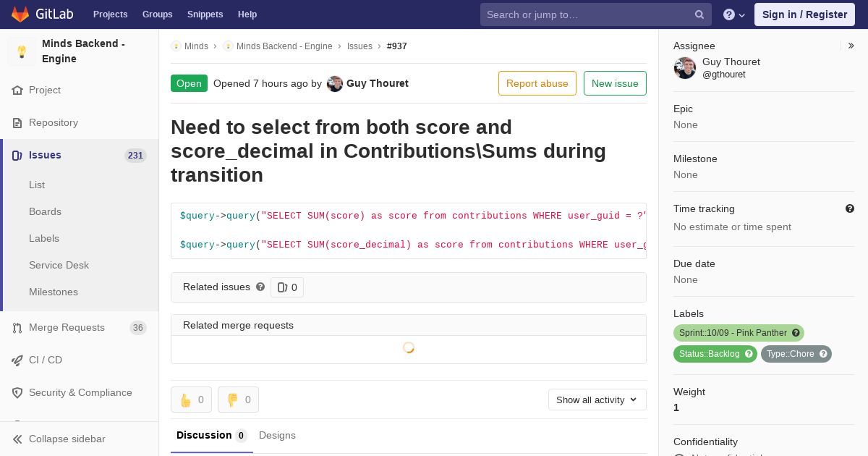This screenshot has width=868, height=456.
Task: Click the GitLab fox logo
Action: pos(20,14)
